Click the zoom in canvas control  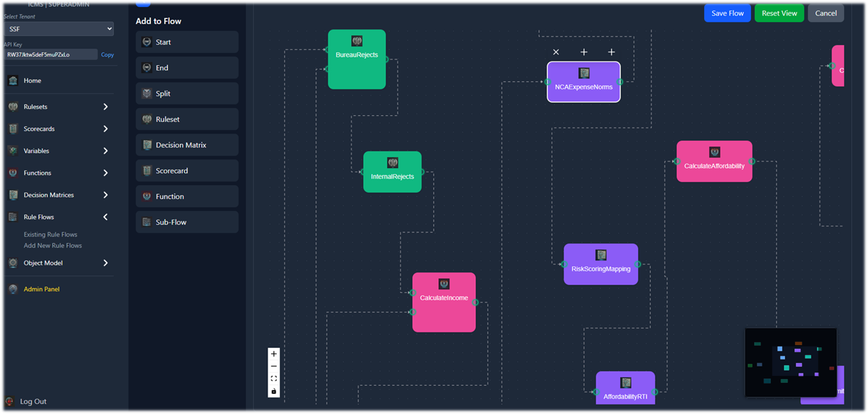tap(274, 354)
